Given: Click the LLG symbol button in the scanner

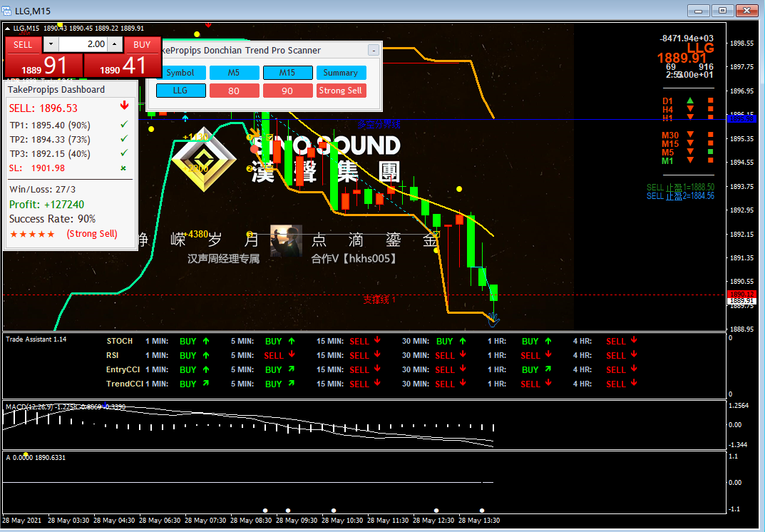Looking at the screenshot, I should tap(180, 91).
